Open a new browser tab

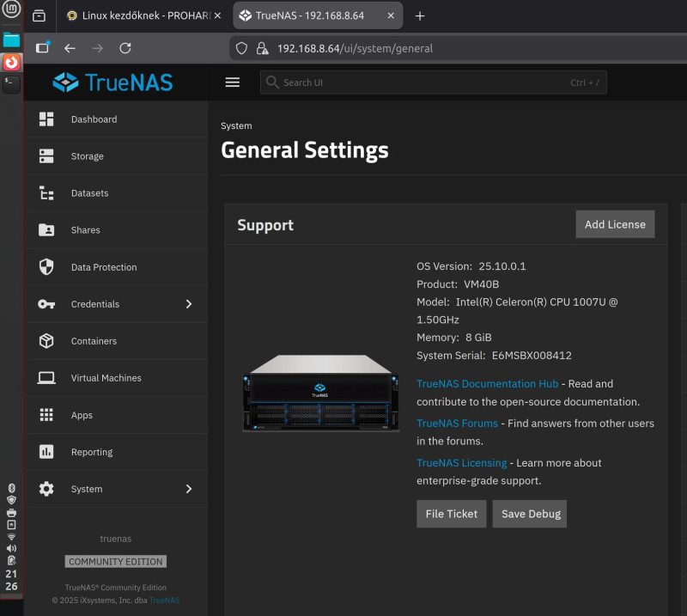(420, 16)
